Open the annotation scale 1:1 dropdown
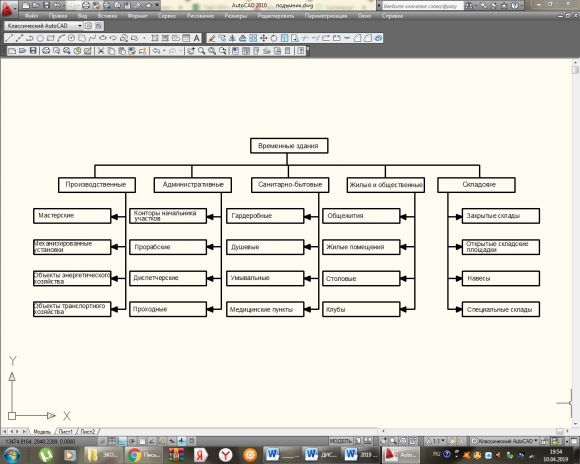This screenshot has width=580, height=464. coord(436,441)
